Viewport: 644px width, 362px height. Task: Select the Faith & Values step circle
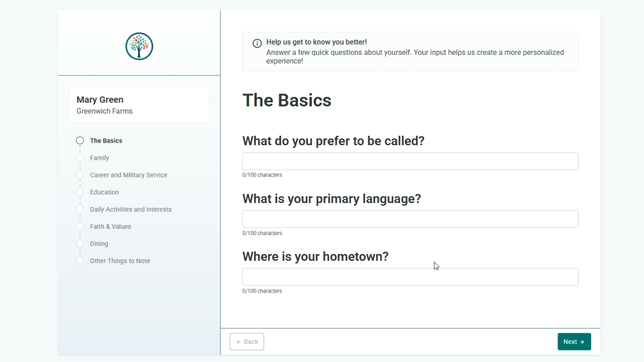(x=80, y=226)
